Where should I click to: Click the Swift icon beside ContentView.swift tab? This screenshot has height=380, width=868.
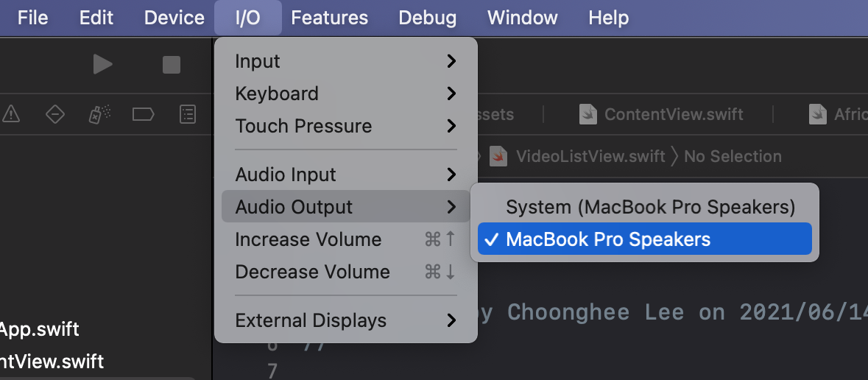click(x=588, y=114)
